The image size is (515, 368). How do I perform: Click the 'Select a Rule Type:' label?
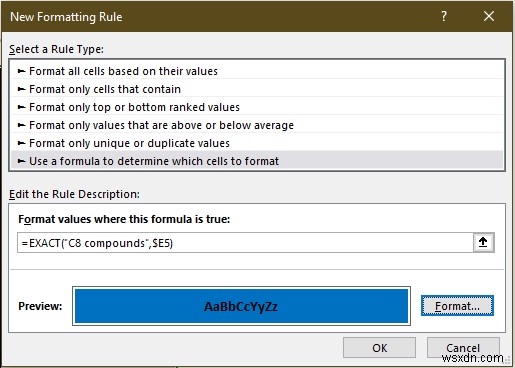pos(56,49)
